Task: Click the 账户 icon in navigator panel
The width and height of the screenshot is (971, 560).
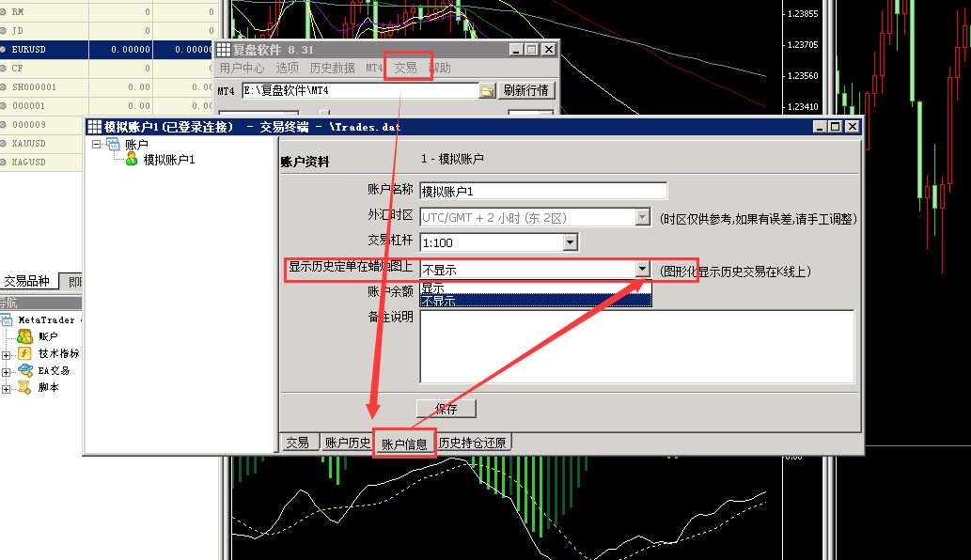Action: click(x=25, y=336)
